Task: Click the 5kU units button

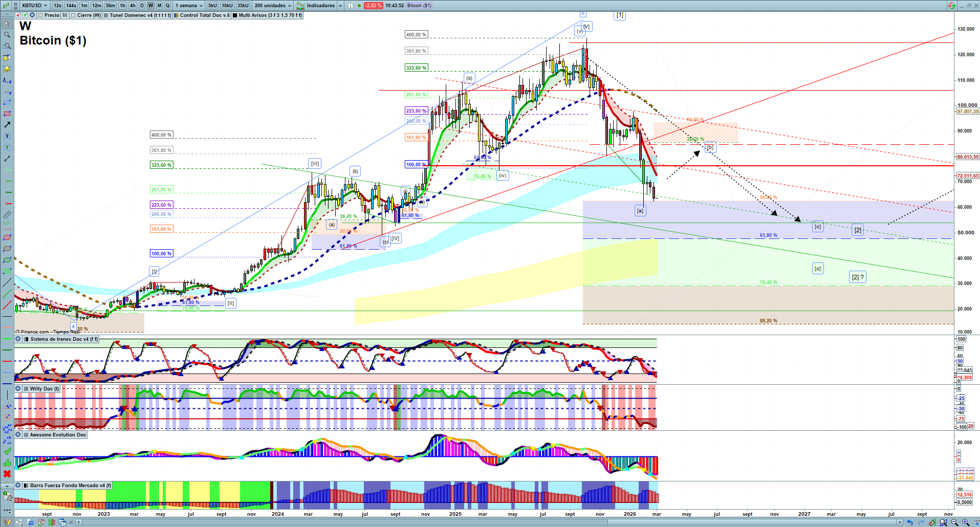Action: click(212, 6)
